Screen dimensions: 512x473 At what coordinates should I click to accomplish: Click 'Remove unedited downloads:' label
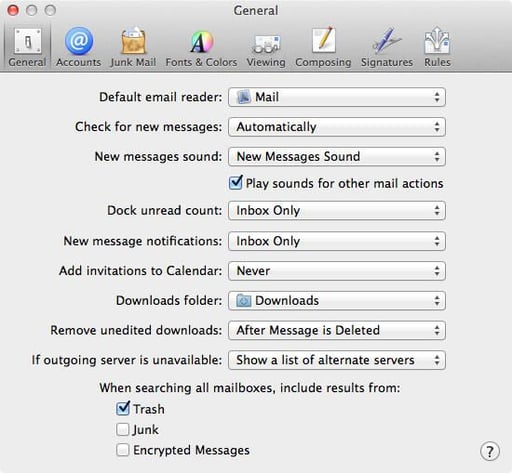pos(136,330)
